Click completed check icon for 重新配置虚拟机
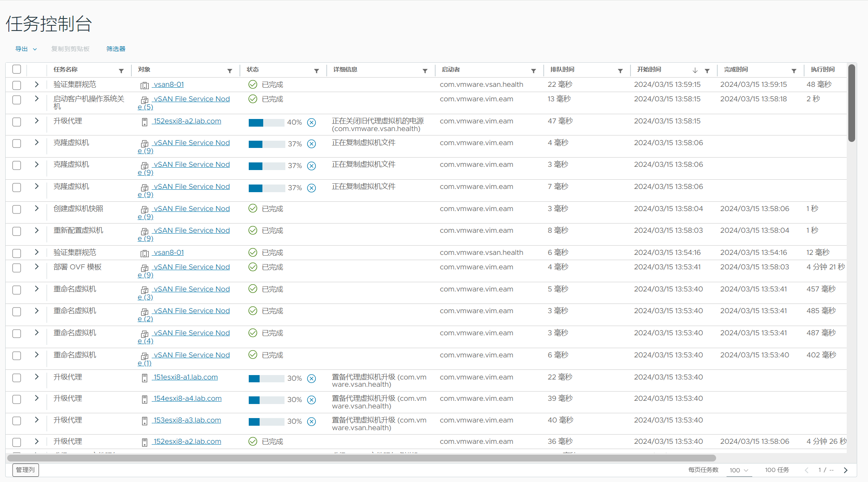This screenshot has height=482, width=868. click(253, 230)
